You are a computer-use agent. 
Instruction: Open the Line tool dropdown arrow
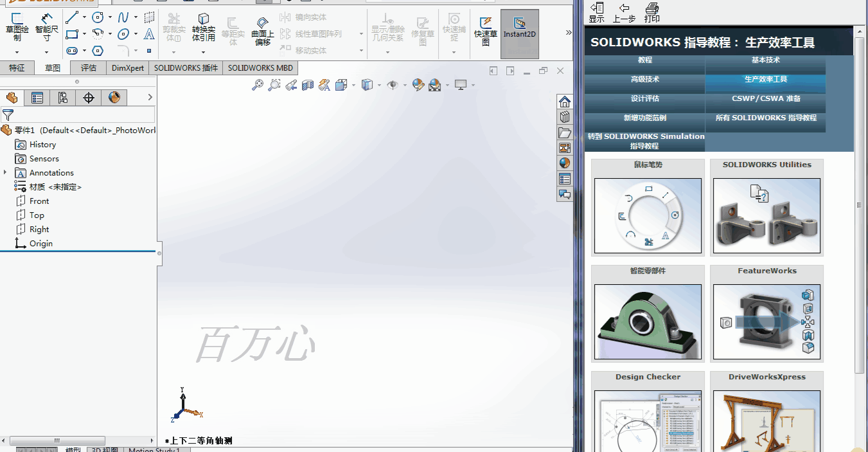[x=84, y=17]
